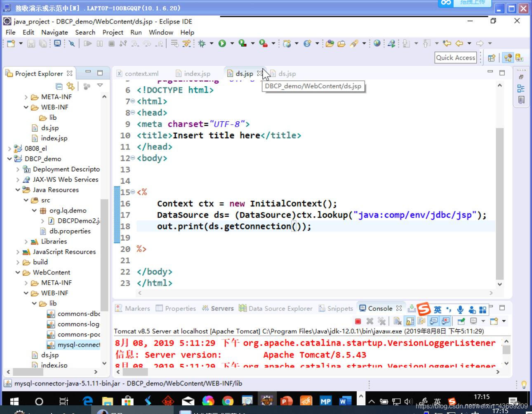Minimize the Project Explorer panel
The height and width of the screenshot is (414, 532).
(x=88, y=72)
